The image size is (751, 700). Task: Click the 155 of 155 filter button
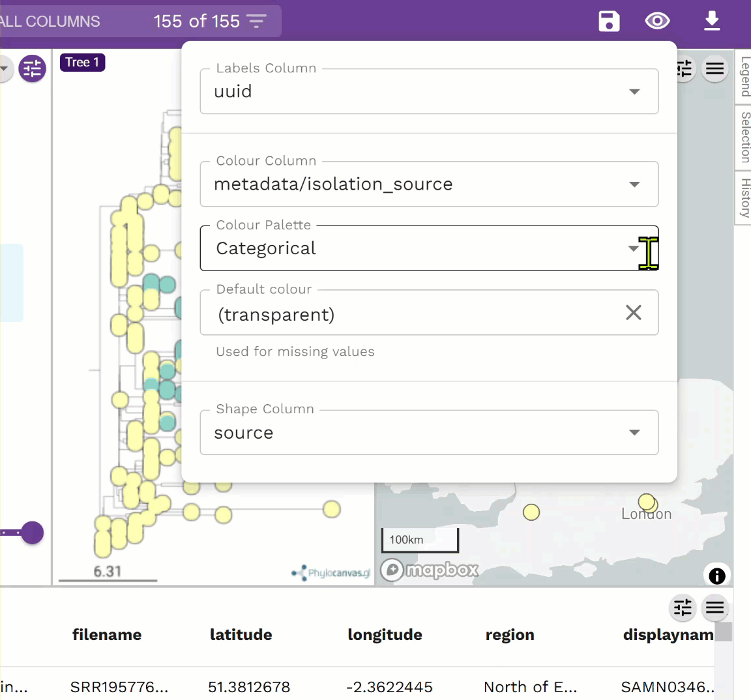pos(210,22)
